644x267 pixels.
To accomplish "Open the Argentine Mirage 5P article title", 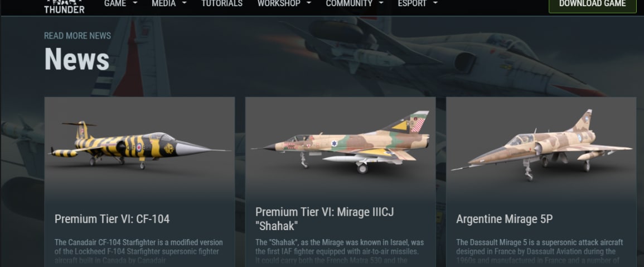I will pos(505,220).
